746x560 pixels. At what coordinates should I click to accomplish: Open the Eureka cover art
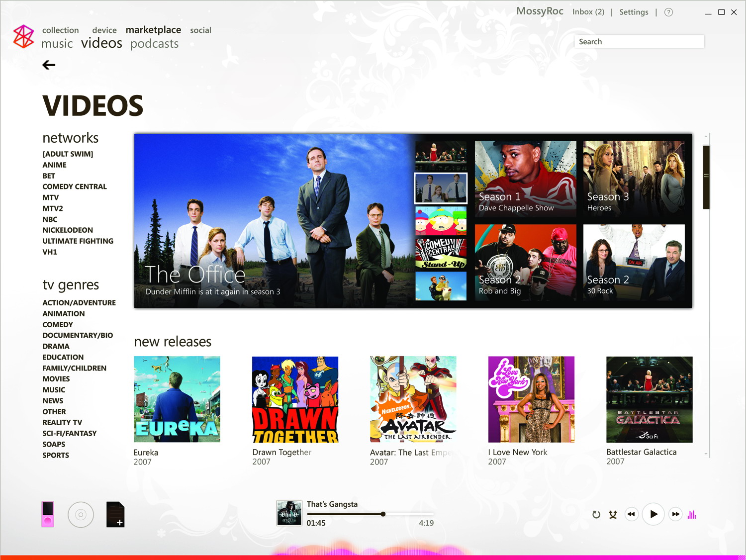(x=177, y=399)
